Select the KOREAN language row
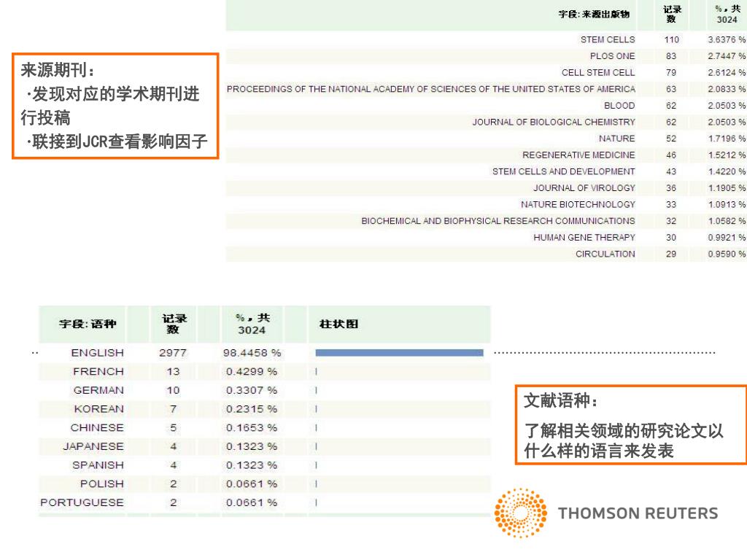This screenshot has height=560, width=747. 264,409
